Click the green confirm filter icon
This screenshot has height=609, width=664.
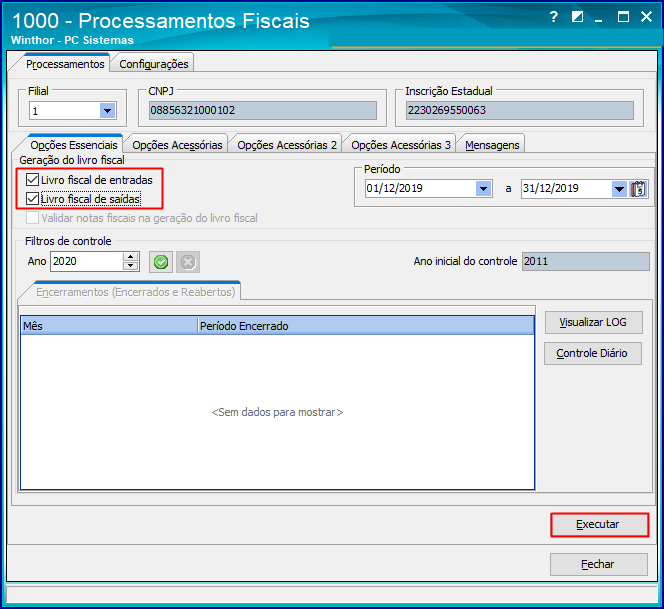[161, 262]
